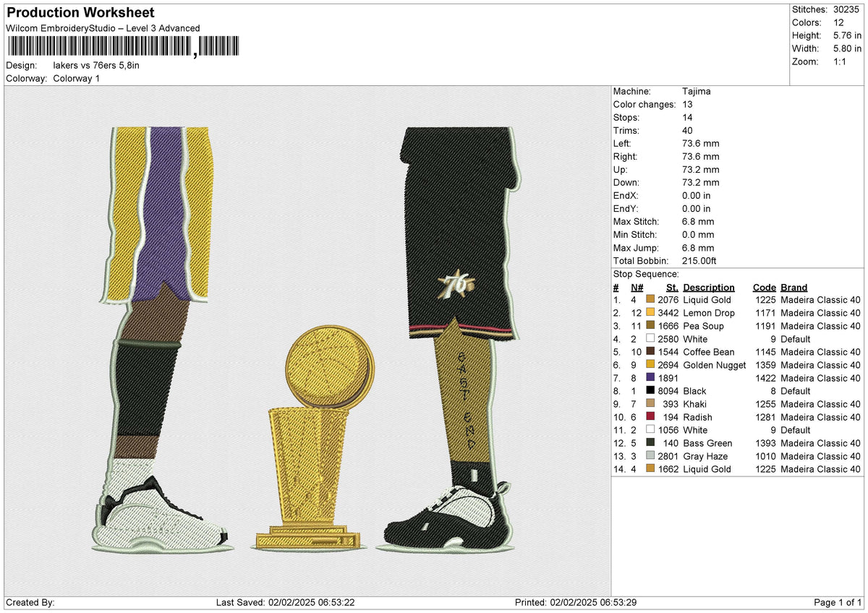Select the Coffee Bean color swatch
The image size is (868, 613).
650,352
